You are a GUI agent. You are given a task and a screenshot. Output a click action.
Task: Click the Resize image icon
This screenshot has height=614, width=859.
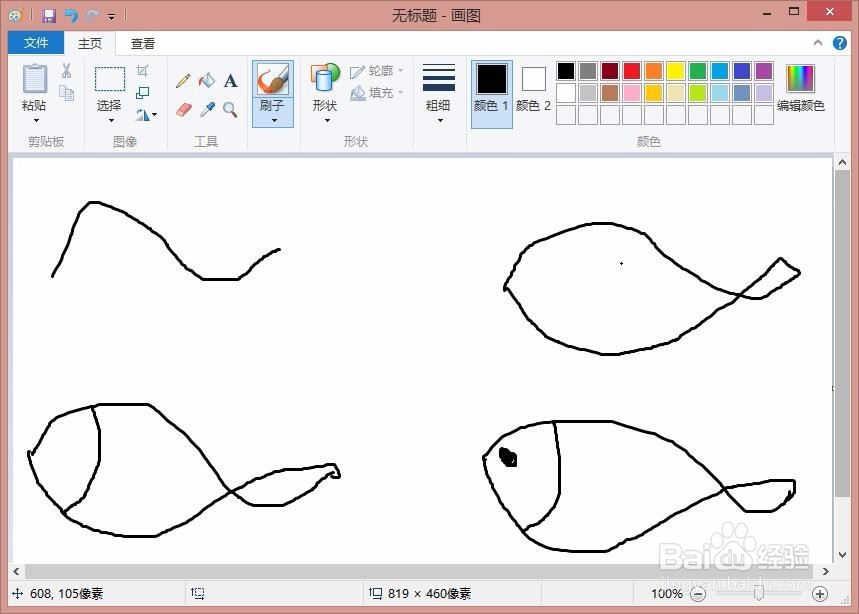click(x=142, y=93)
